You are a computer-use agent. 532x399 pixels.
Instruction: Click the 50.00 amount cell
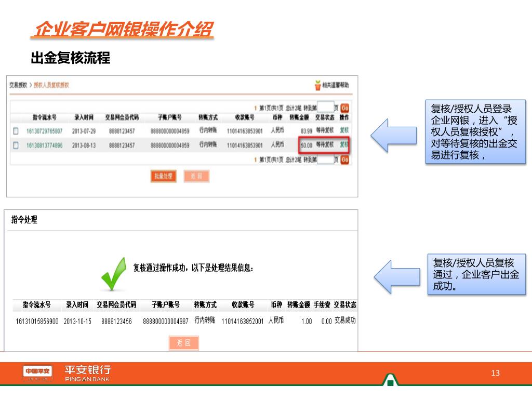pyautogui.click(x=307, y=145)
